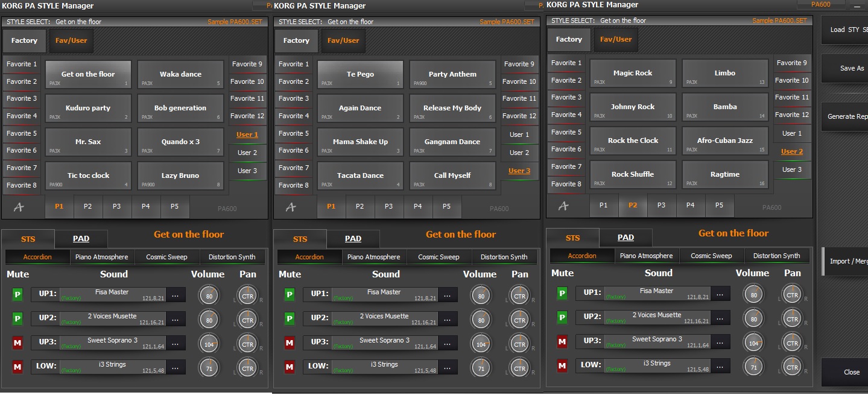Mute UP1 sound in the middle window
Screen dimensions: 868x398
tap(290, 295)
